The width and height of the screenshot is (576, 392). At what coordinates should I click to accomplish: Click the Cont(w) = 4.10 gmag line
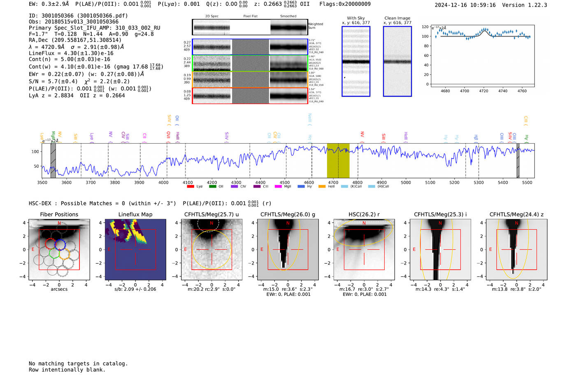tap(96, 66)
